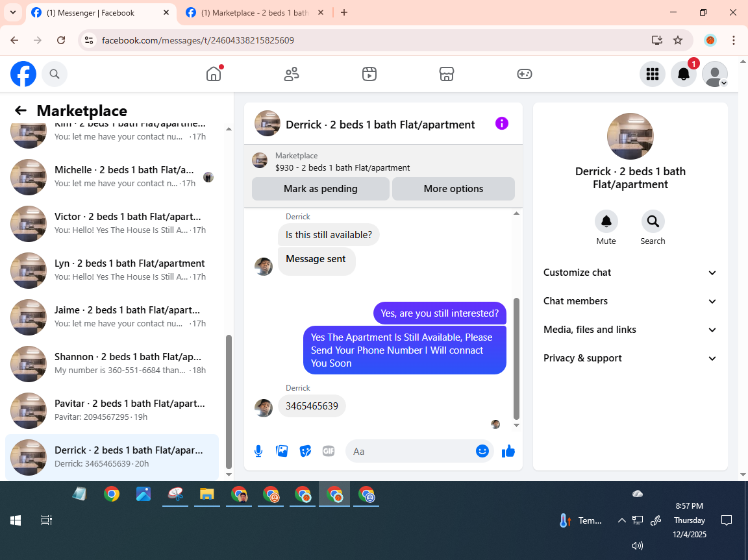Expand the Privacy & support section
Image resolution: width=748 pixels, height=560 pixels.
click(x=630, y=358)
